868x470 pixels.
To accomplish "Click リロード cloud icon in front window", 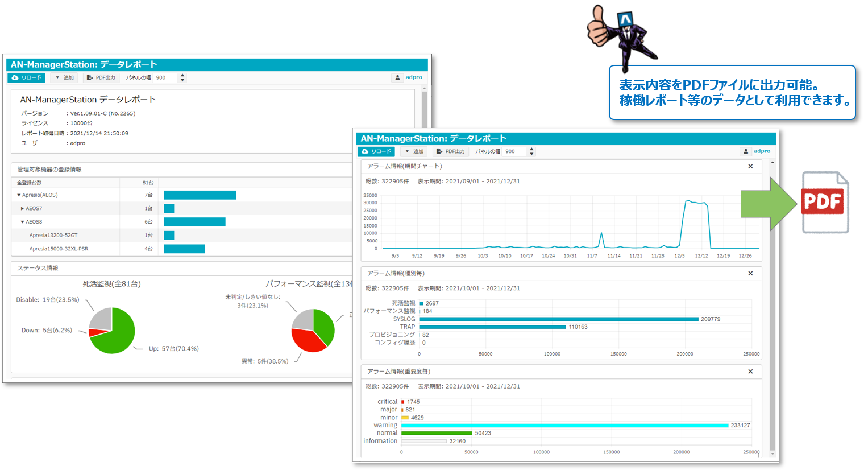I will [365, 151].
